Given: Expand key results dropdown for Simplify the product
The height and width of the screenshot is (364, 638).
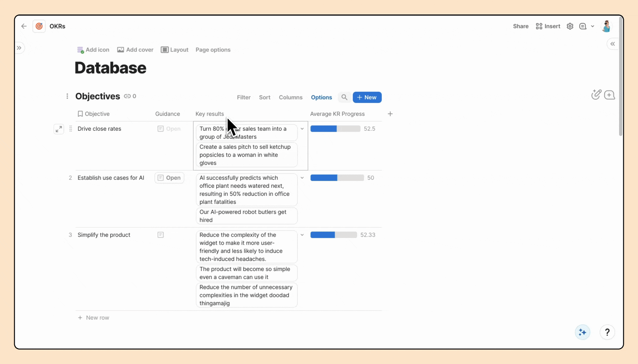Looking at the screenshot, I should 302,235.
